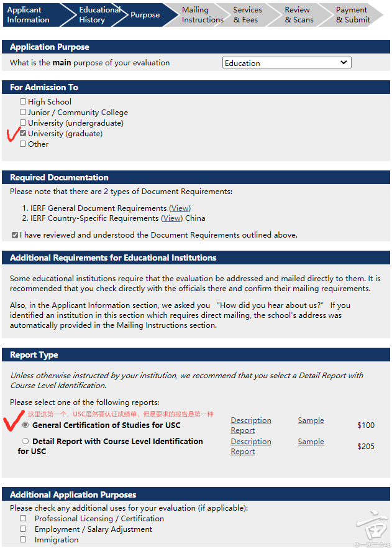Switch to the Educational History step
This screenshot has width=392, height=548.
point(98,15)
